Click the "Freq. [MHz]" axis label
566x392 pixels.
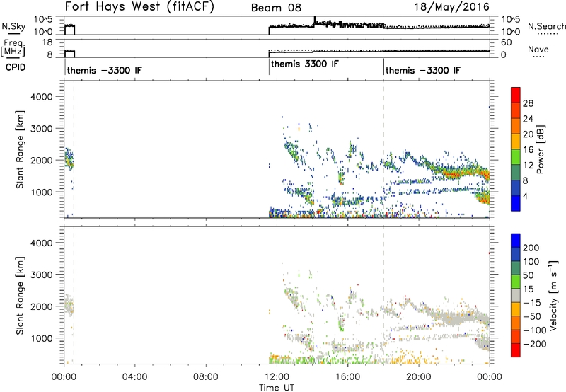13,47
